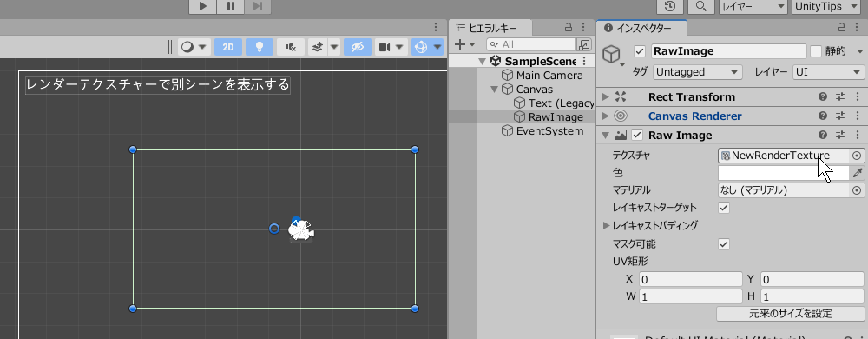Image resolution: width=868 pixels, height=339 pixels.
Task: Open Raw Image help icon
Action: 823,135
